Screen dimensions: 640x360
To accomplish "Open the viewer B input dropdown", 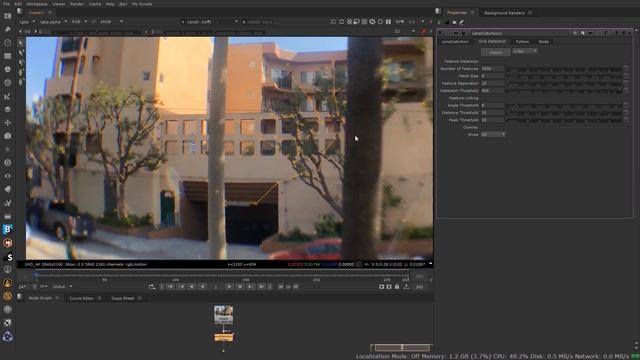I will click(258, 22).
